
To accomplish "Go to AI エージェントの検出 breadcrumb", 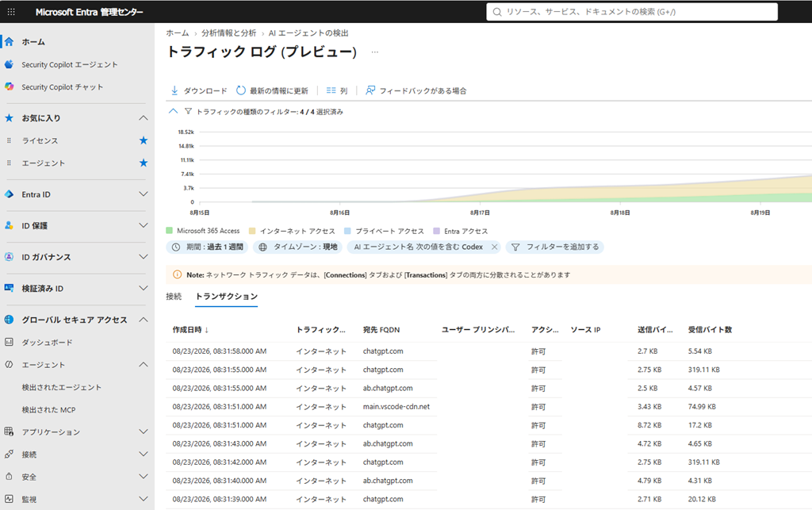I will tap(308, 33).
